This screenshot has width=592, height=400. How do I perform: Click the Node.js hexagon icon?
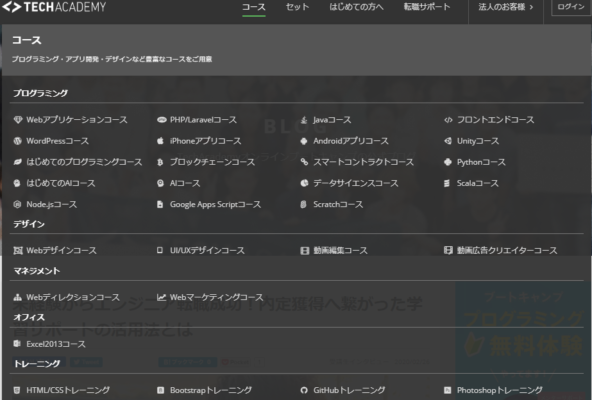point(17,204)
